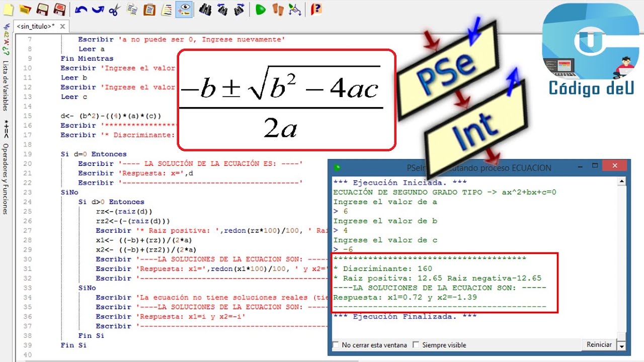Click the 'Leer b' code line

[x=74, y=77]
